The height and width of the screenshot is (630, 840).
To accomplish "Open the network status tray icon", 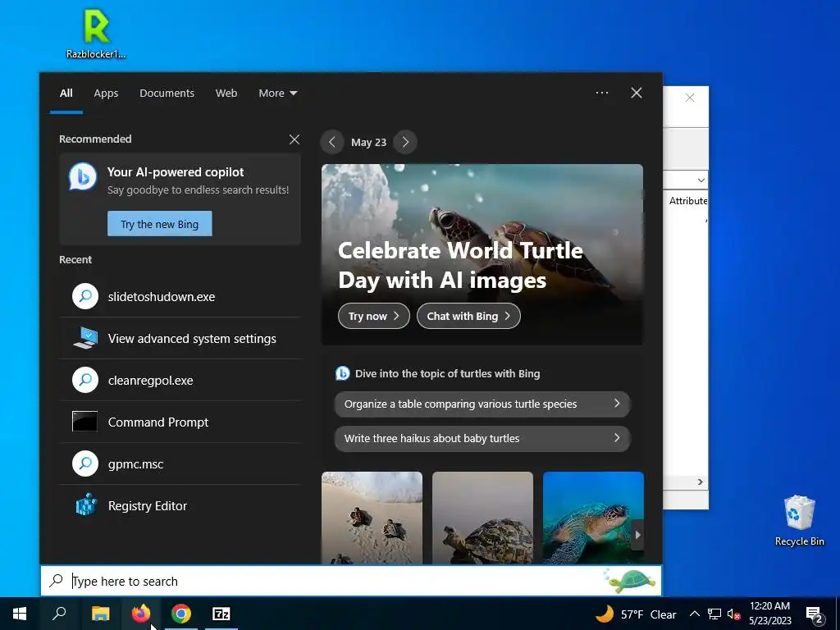I will coord(714,614).
